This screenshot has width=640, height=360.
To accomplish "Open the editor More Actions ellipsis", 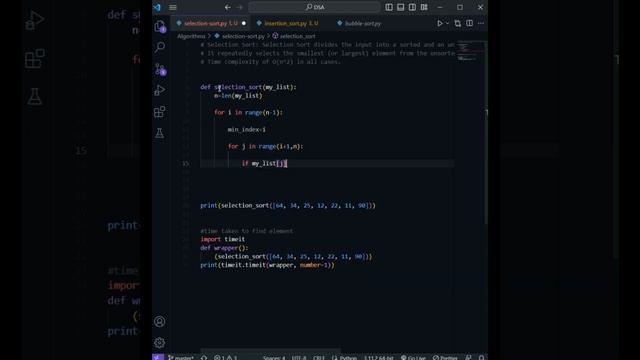I will point(481,24).
